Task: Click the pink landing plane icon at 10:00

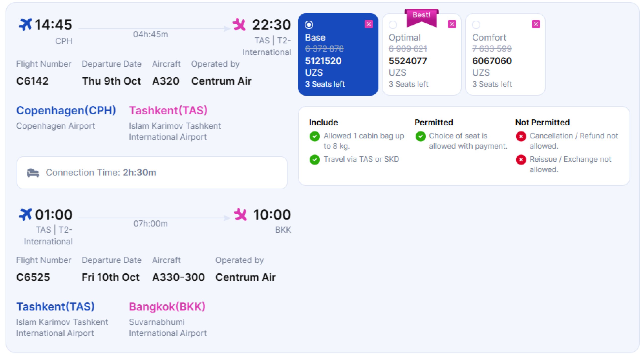Action: pyautogui.click(x=240, y=214)
